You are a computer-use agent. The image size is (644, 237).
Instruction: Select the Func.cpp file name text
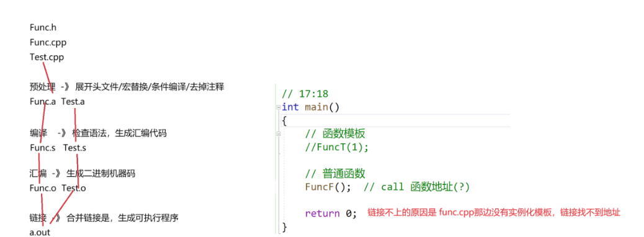point(48,42)
